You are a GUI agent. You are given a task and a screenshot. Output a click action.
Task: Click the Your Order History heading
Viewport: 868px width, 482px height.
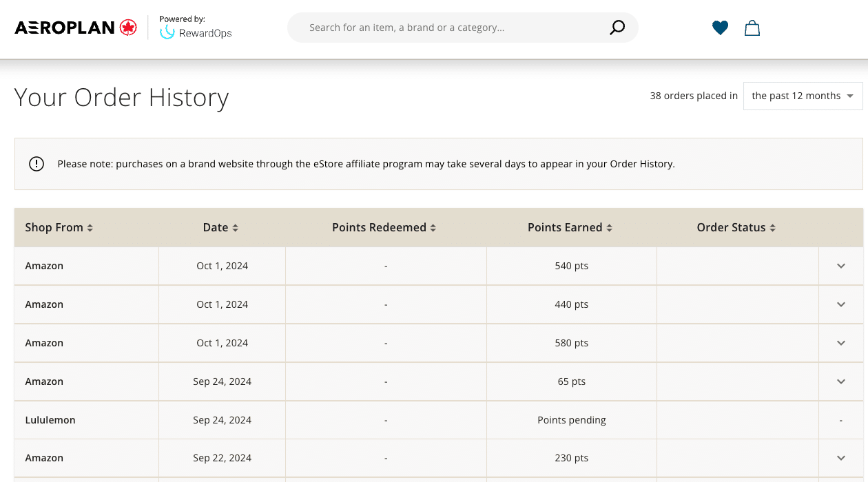pos(121,98)
